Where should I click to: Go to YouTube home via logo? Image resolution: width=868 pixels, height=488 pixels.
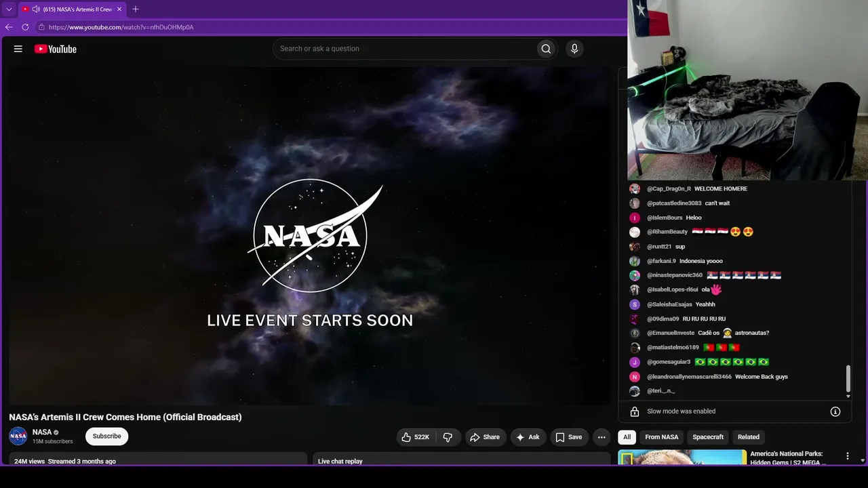click(x=56, y=49)
